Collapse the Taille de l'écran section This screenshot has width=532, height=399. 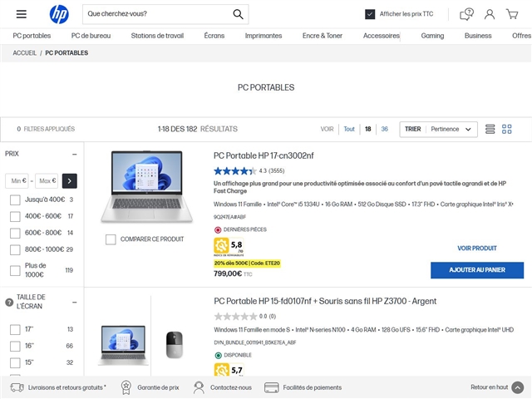(x=74, y=302)
